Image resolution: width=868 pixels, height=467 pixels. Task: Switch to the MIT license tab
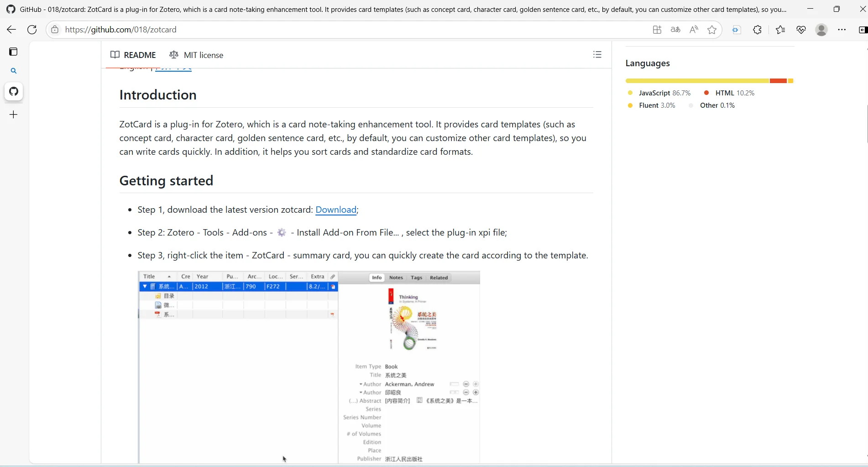(x=196, y=55)
